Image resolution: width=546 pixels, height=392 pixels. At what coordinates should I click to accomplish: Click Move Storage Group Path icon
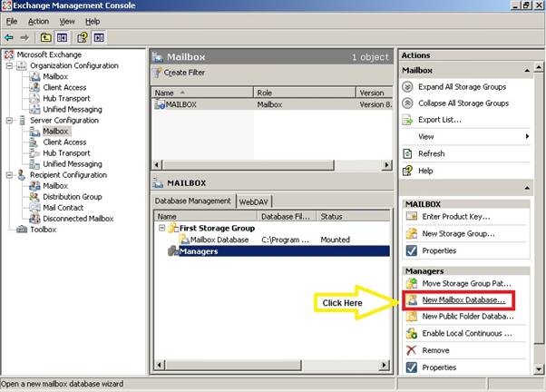click(412, 283)
